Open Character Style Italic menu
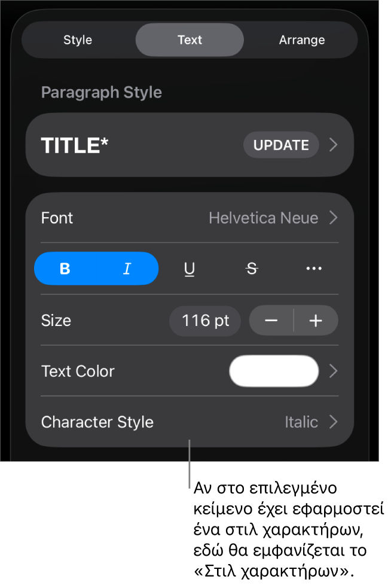 [x=310, y=422]
